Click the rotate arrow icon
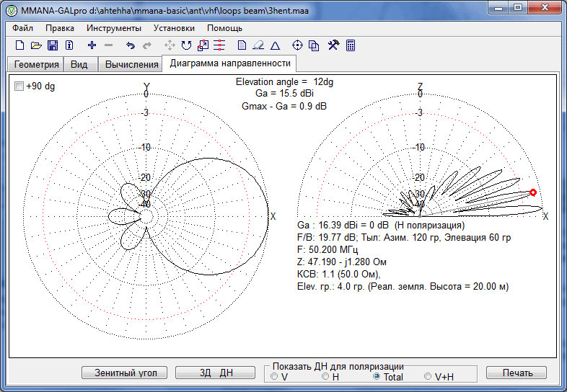The image size is (567, 392). click(186, 45)
